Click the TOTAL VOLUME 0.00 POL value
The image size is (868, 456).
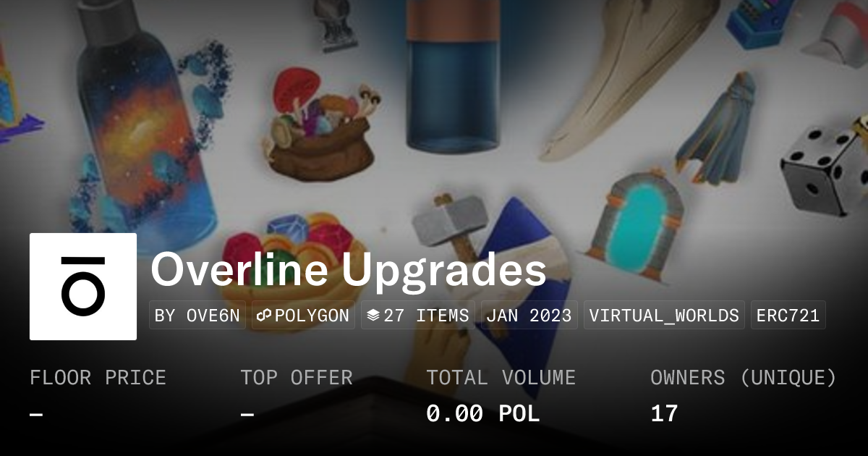click(x=483, y=414)
